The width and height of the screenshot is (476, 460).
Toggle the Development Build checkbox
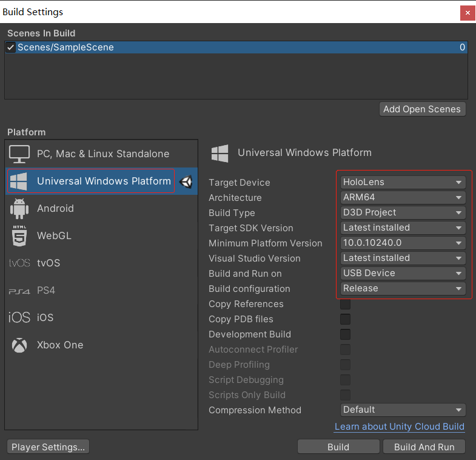coord(345,334)
